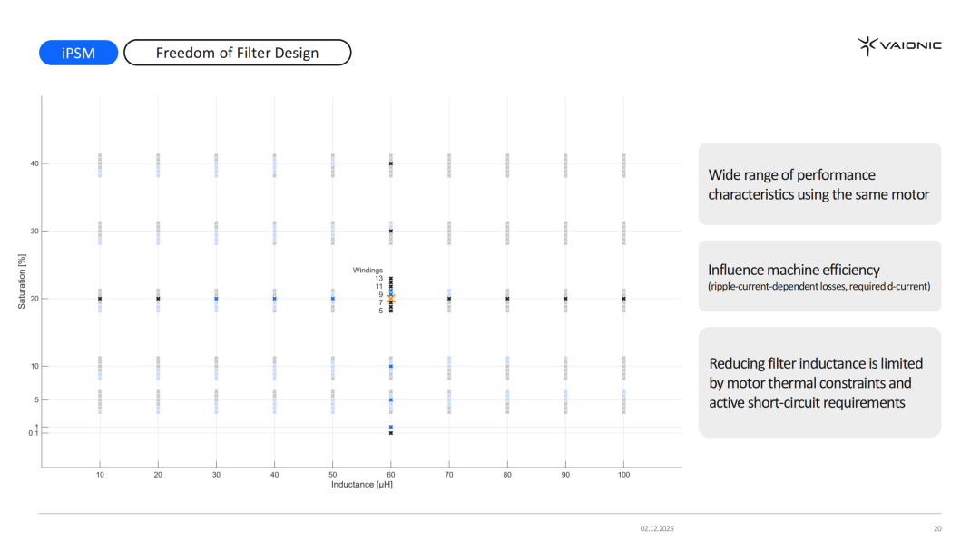Click the 'Influence machine efficiency' text box
This screenshot has width=980, height=552.
(x=819, y=276)
